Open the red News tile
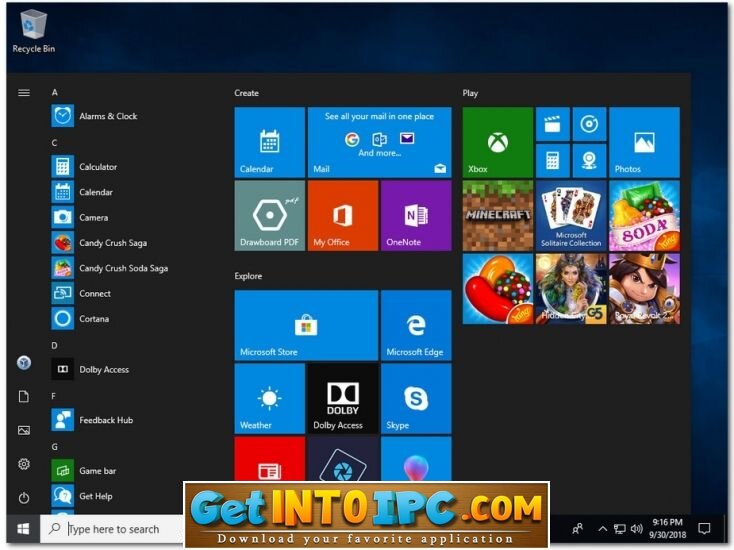Screen dimensions: 734x550 click(270, 459)
